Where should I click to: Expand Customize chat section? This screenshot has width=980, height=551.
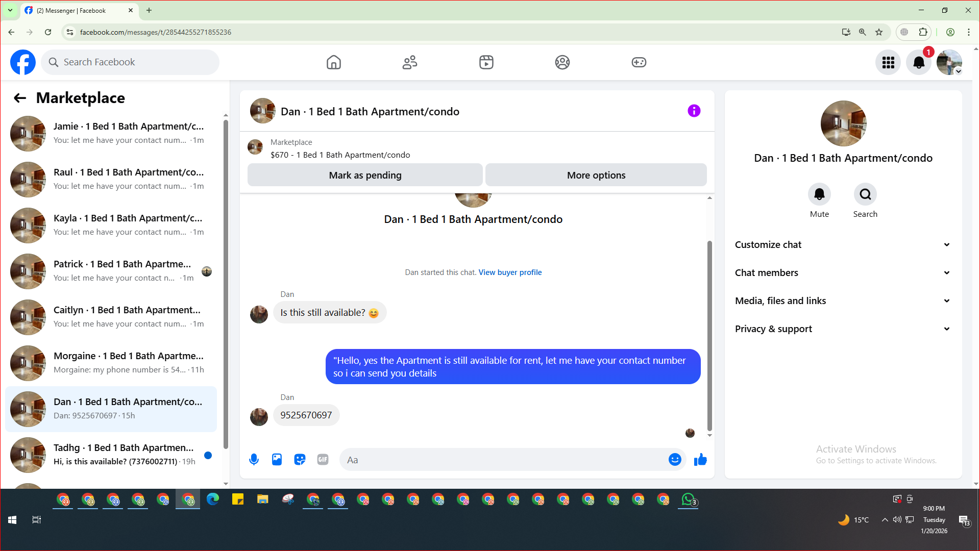click(x=843, y=245)
